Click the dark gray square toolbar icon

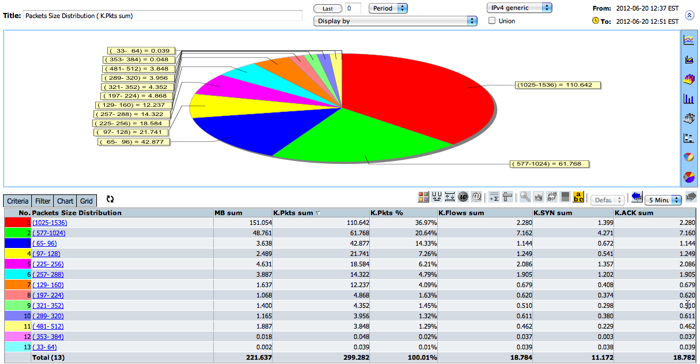pos(565,197)
